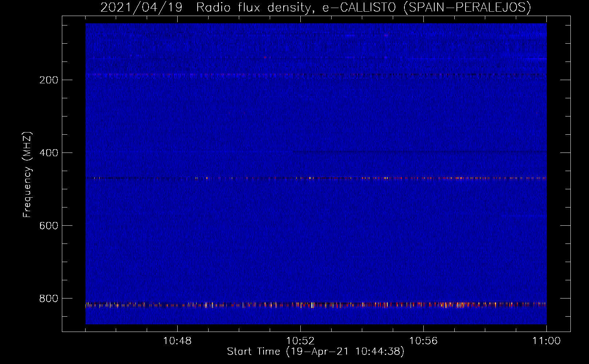
Task: Click the e-CALLISTO text in the title
Action: click(x=359, y=7)
